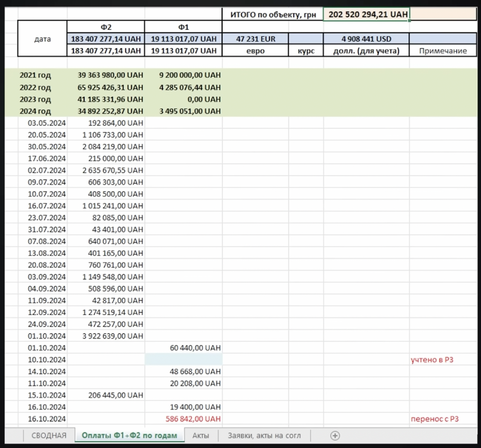Click the 41 185 331,96 UAH cell
Screen dimensions: 481x448
[x=106, y=99]
